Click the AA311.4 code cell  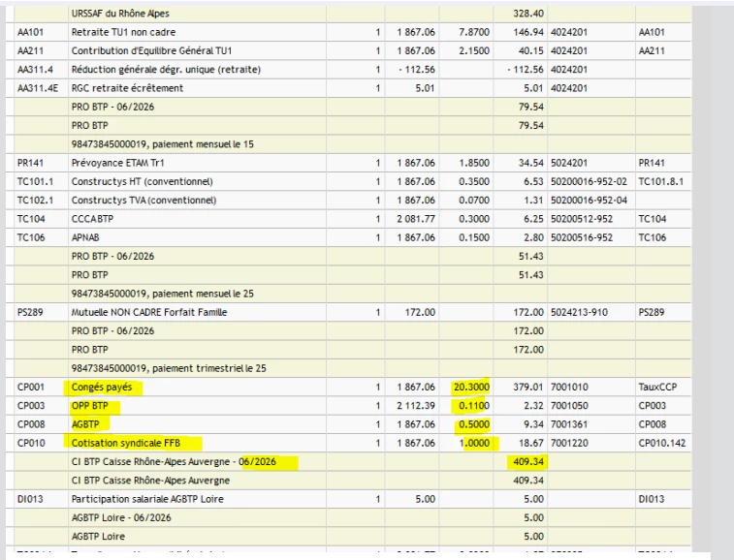point(35,70)
